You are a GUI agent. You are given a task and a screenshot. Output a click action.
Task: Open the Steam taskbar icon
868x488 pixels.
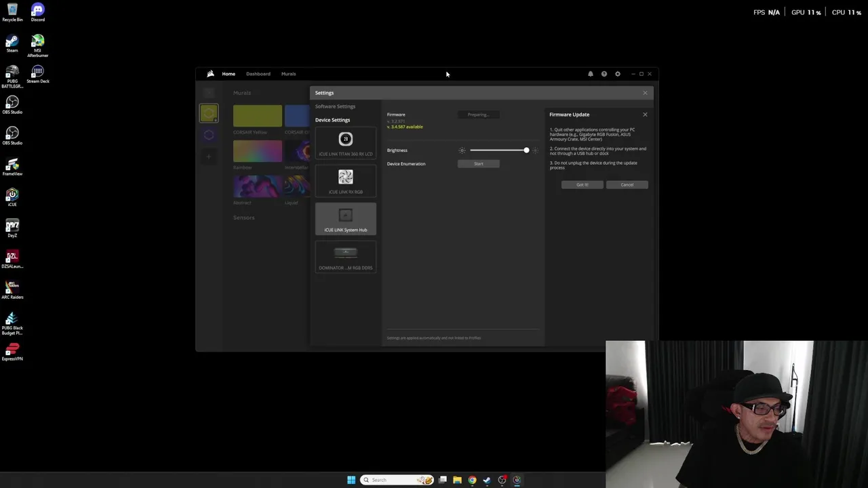pyautogui.click(x=487, y=480)
